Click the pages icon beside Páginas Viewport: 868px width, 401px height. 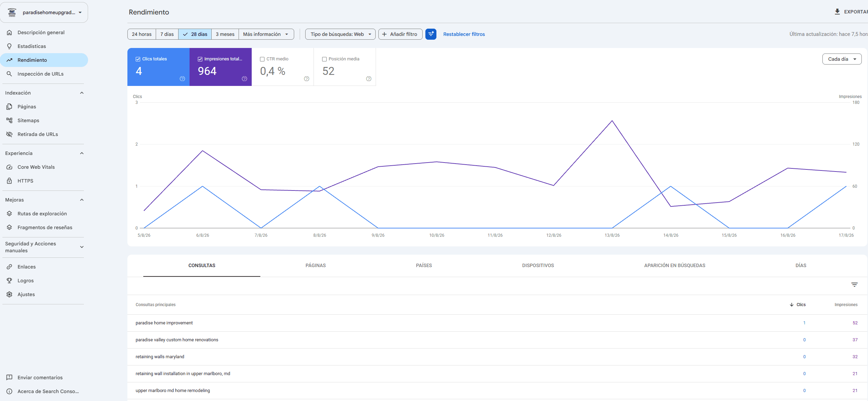point(9,107)
